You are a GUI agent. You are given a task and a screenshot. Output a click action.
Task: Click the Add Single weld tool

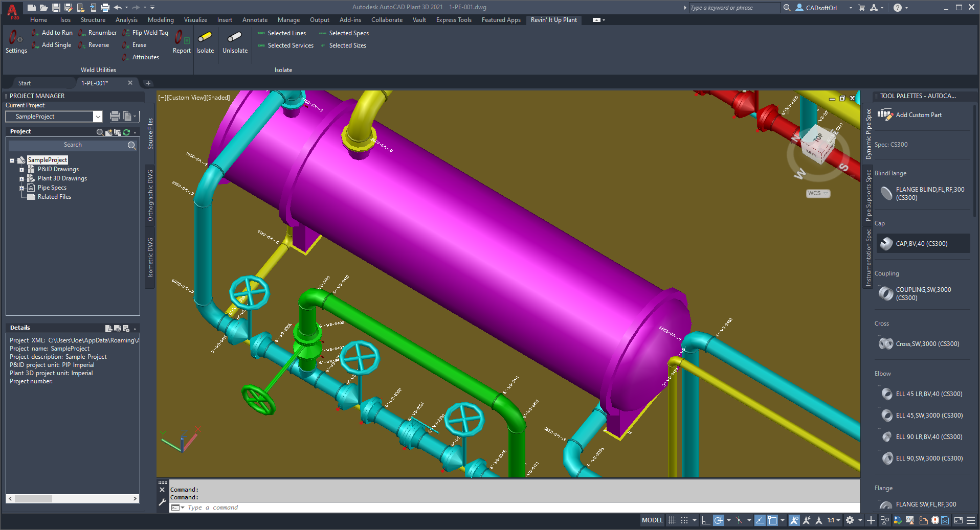51,45
